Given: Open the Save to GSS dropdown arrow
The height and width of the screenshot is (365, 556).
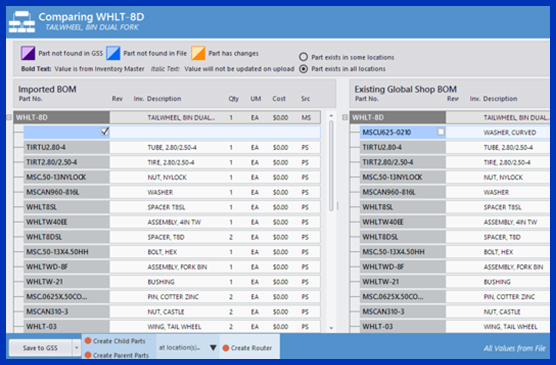Looking at the screenshot, I should pos(77,348).
